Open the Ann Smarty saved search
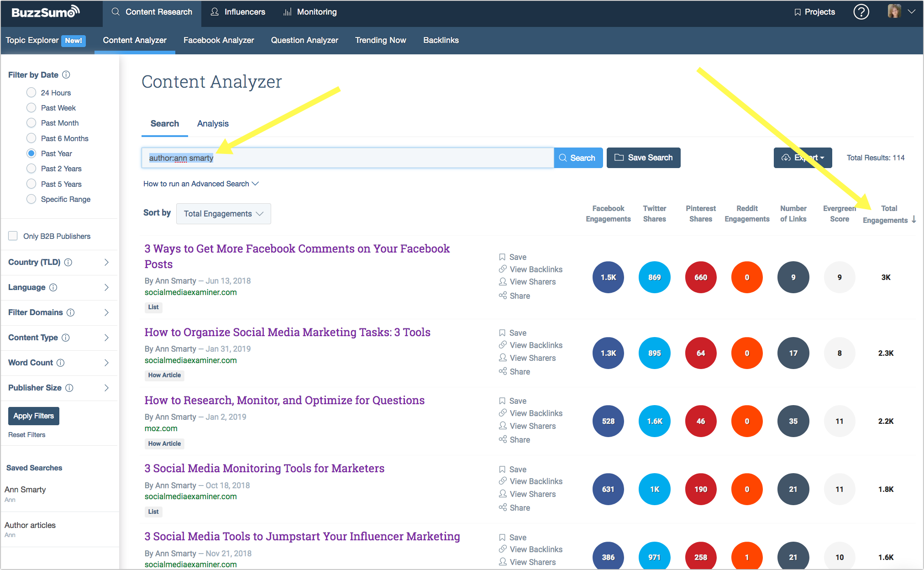 tap(25, 490)
